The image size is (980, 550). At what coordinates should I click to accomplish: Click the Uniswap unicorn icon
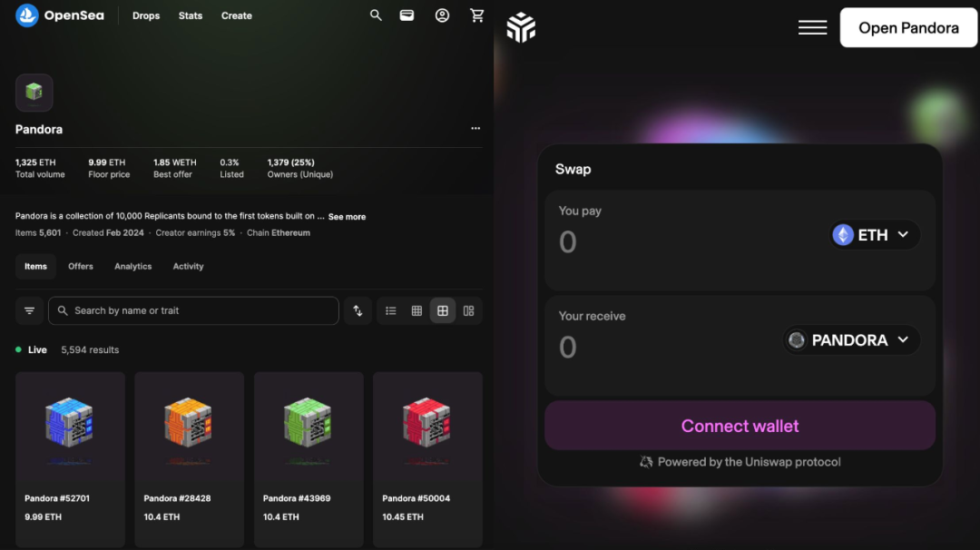[x=646, y=462]
